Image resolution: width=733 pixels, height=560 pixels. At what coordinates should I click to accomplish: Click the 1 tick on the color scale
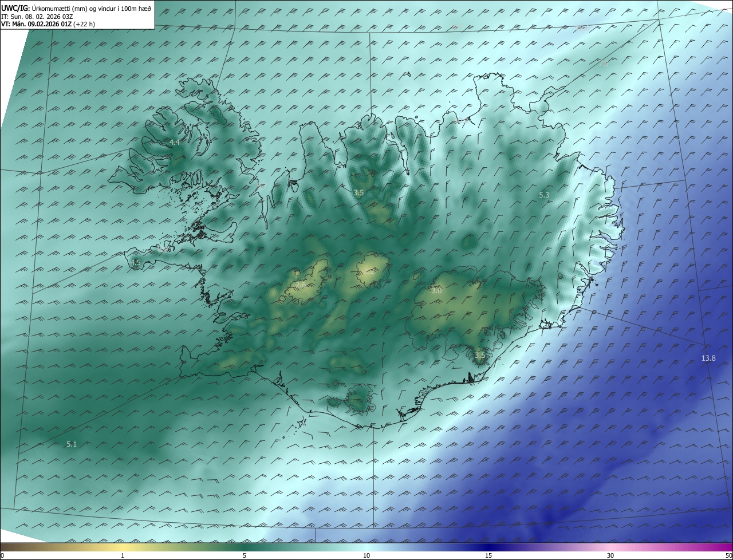click(x=123, y=555)
